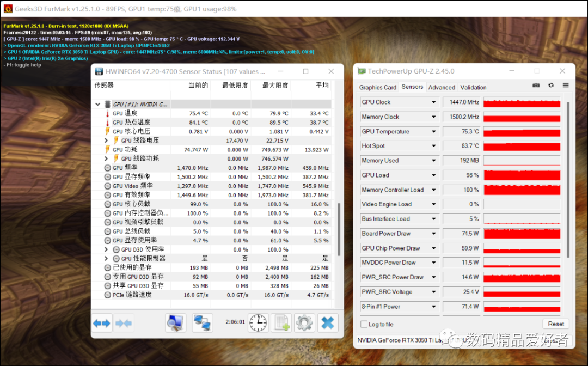Image resolution: width=588 pixels, height=366 pixels.
Task: Open Memory Used sensor dropdown
Action: 434,161
